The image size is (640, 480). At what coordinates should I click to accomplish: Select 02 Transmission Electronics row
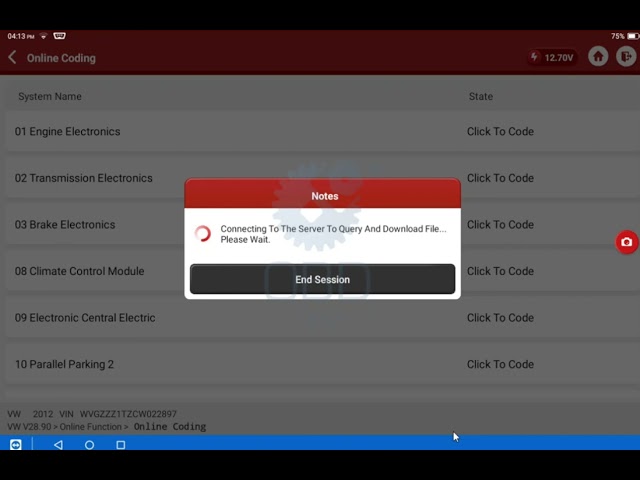pyautogui.click(x=322, y=178)
